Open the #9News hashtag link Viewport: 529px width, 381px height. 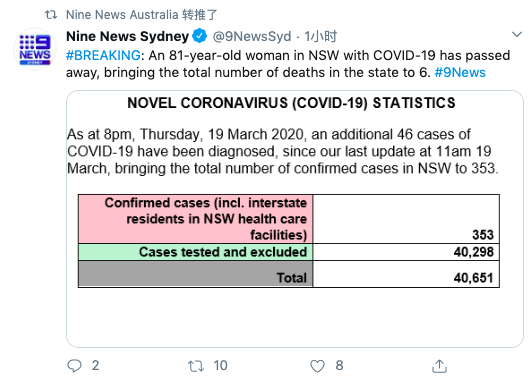460,73
